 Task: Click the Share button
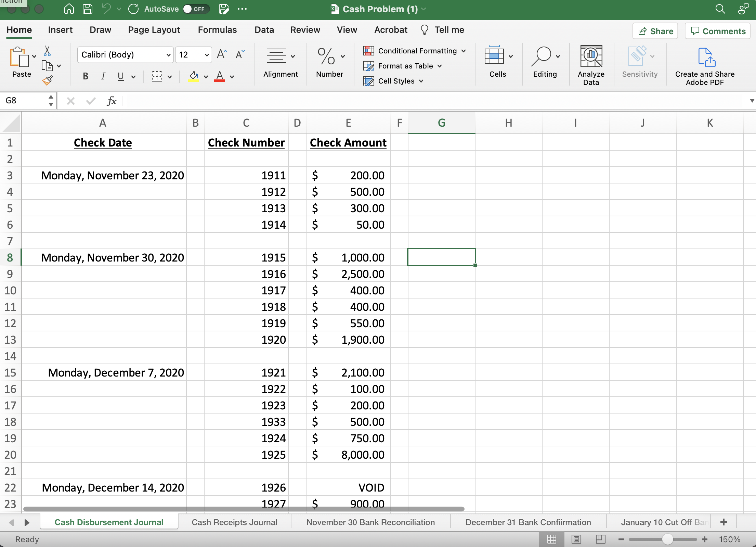[x=654, y=31]
